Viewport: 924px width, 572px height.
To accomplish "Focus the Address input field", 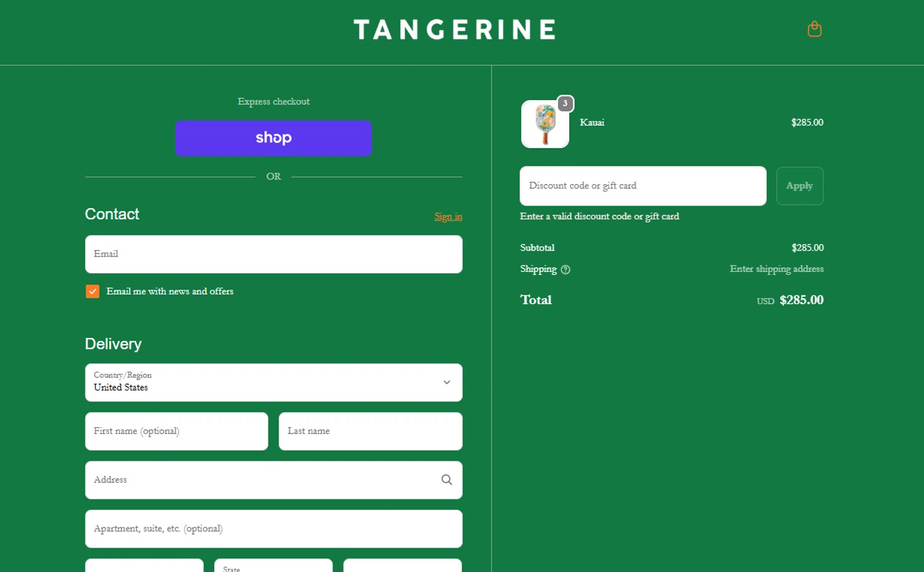I will point(274,480).
